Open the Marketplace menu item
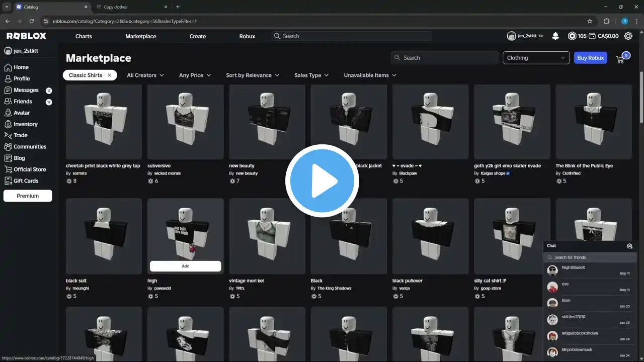Screen dimensions: 644x362 [141, 36]
